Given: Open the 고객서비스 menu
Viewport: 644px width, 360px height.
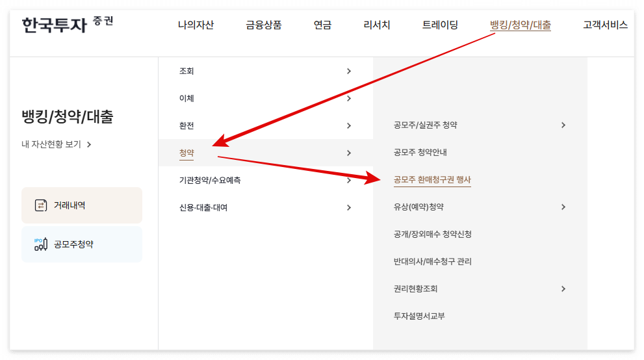Looking at the screenshot, I should point(606,25).
